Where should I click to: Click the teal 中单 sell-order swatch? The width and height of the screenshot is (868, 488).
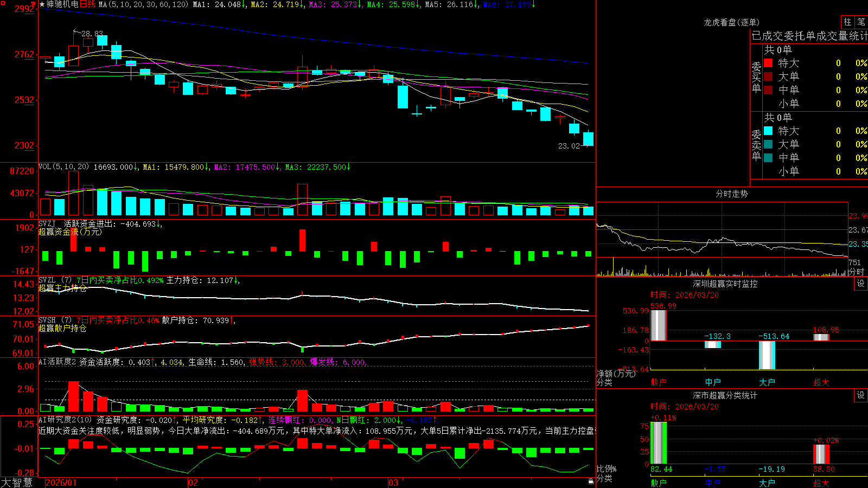[768, 158]
